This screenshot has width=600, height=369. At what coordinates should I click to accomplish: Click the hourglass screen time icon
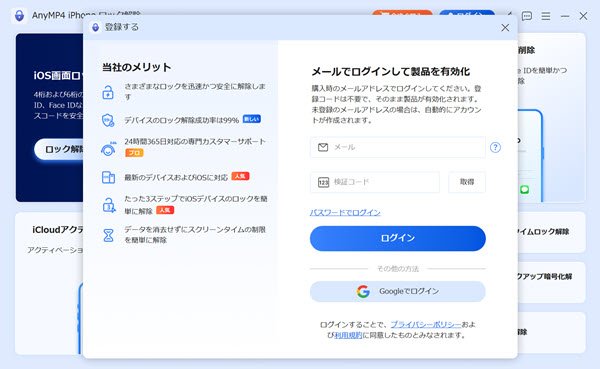(109, 235)
